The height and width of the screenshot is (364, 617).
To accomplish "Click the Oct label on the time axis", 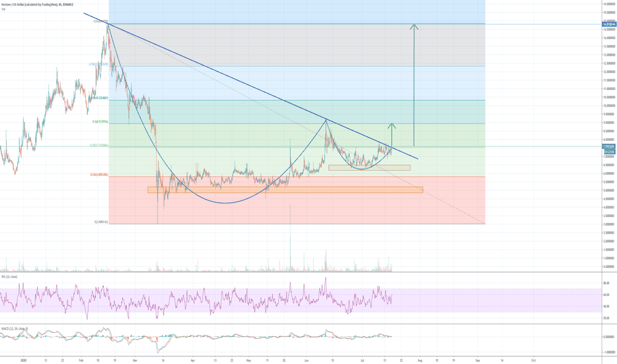I will pos(534,360).
